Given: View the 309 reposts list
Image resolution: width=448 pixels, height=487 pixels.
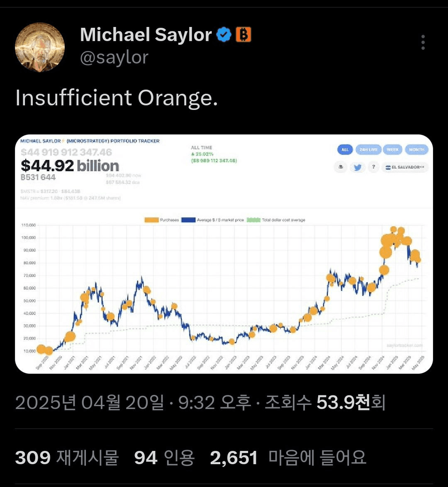Looking at the screenshot, I should [67, 458].
